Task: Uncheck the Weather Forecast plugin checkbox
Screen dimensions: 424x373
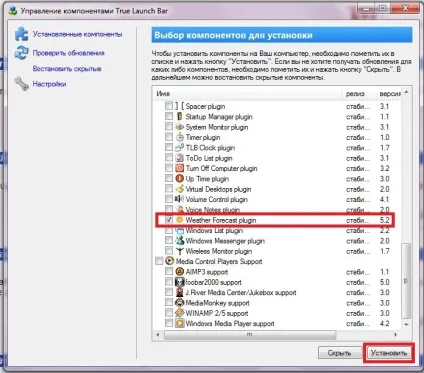Action: click(x=169, y=220)
